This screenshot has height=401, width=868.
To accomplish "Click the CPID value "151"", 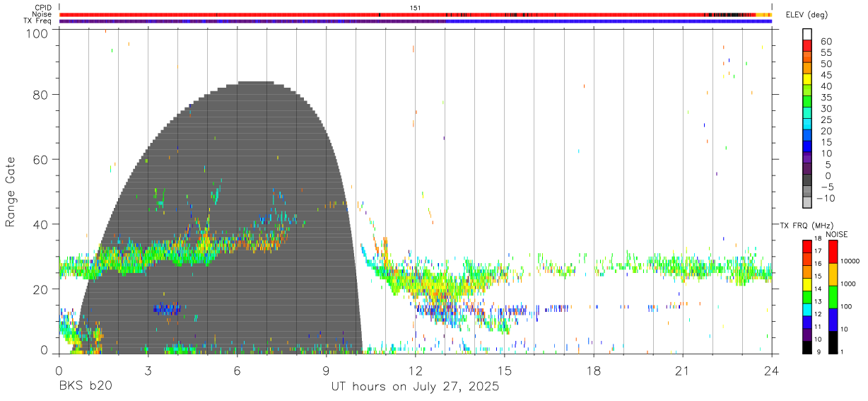I will (x=415, y=8).
